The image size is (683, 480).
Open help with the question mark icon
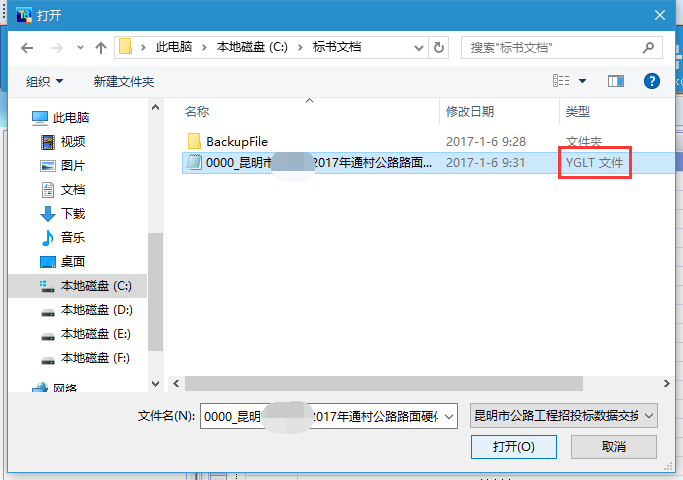(652, 81)
